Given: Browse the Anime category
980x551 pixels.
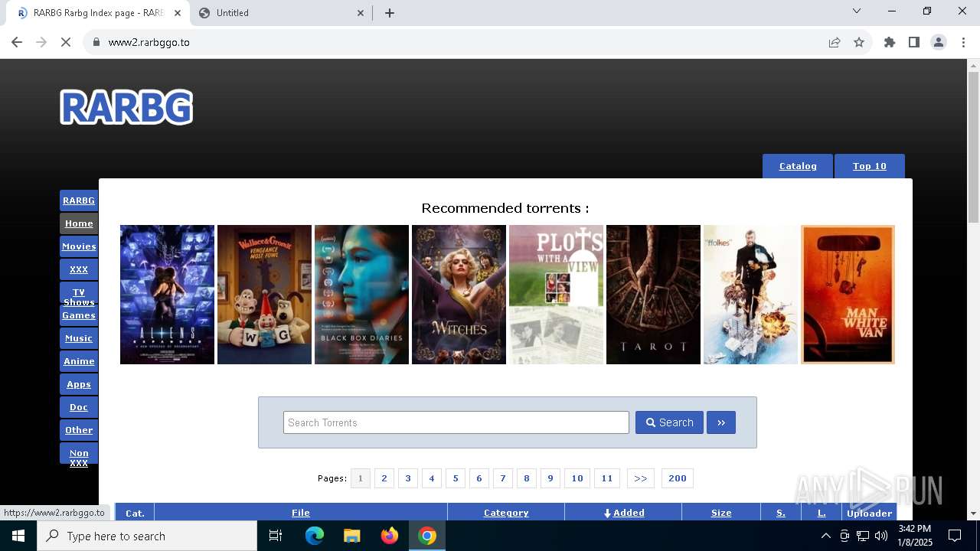Looking at the screenshot, I should (79, 361).
